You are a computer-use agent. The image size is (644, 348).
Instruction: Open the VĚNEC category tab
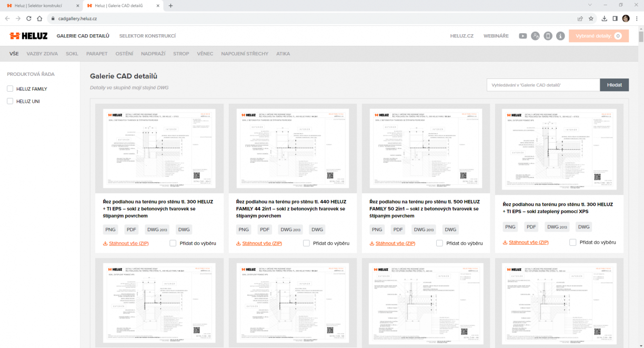click(205, 54)
